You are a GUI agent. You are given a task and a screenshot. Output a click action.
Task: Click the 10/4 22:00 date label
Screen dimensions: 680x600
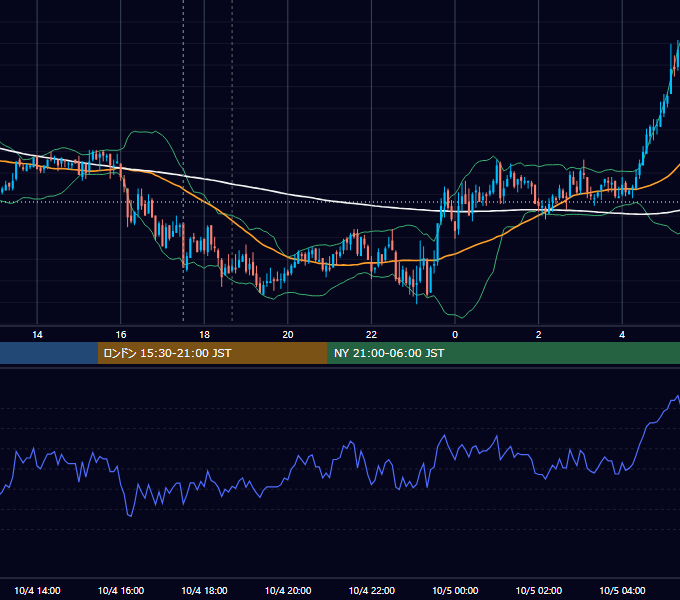coord(372,590)
